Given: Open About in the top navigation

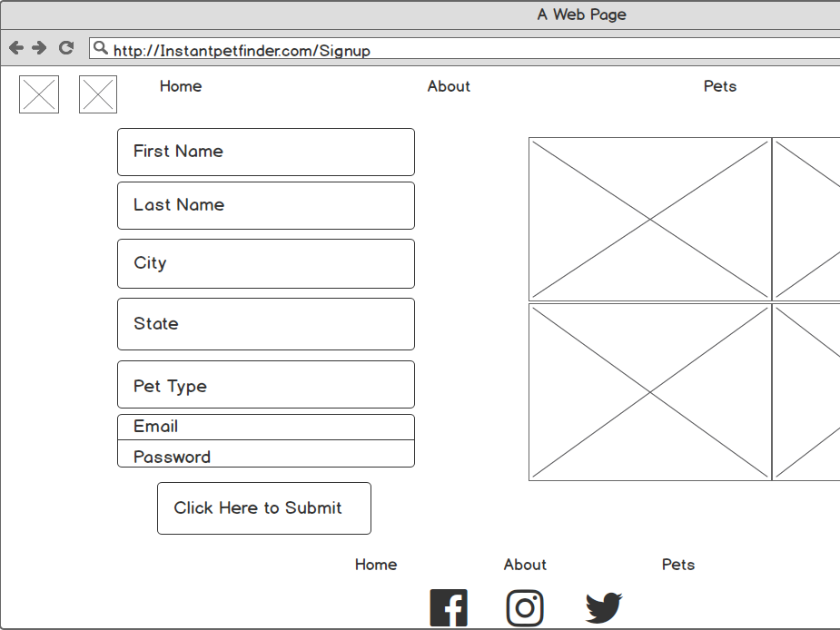Looking at the screenshot, I should point(449,86).
